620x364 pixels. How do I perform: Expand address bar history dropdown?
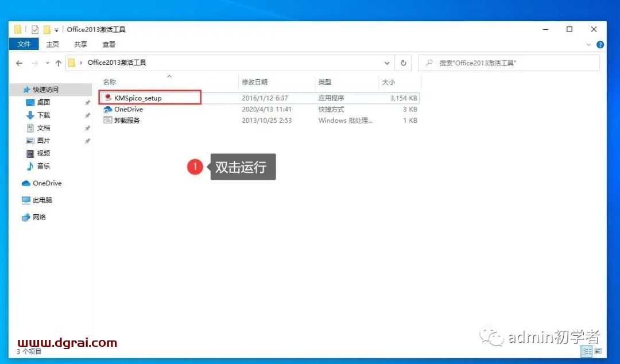click(387, 63)
